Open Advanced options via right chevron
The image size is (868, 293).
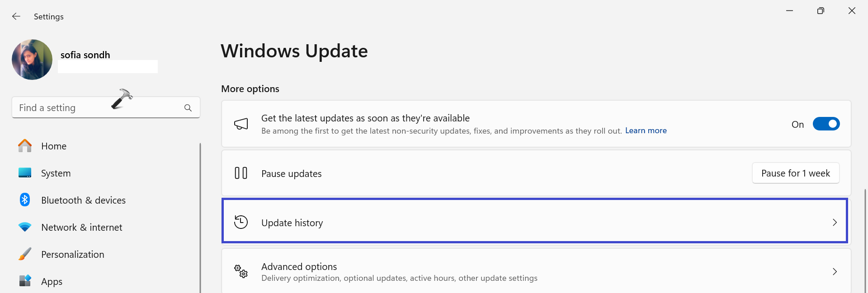[x=835, y=271]
